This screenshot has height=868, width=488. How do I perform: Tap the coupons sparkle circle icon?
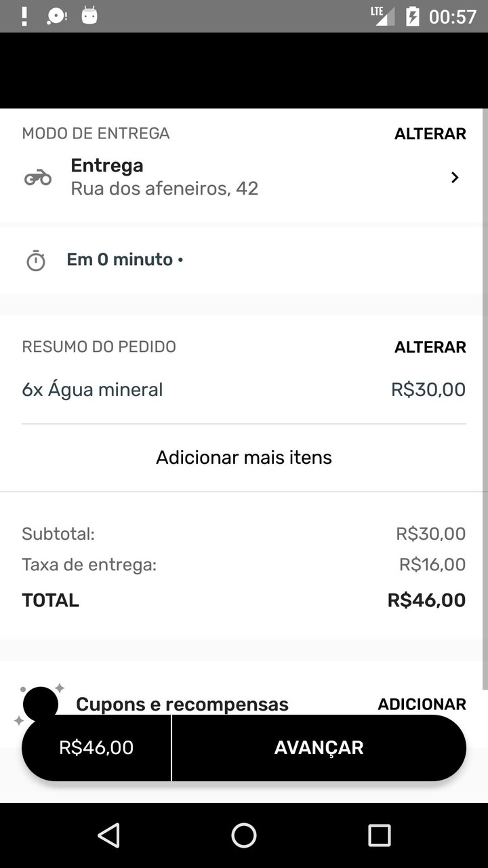pos(40,703)
